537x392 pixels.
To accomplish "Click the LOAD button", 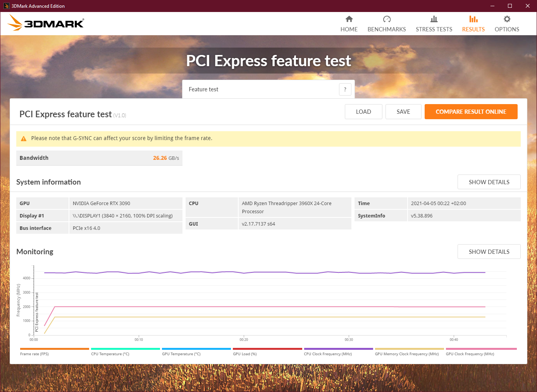I will coord(363,112).
